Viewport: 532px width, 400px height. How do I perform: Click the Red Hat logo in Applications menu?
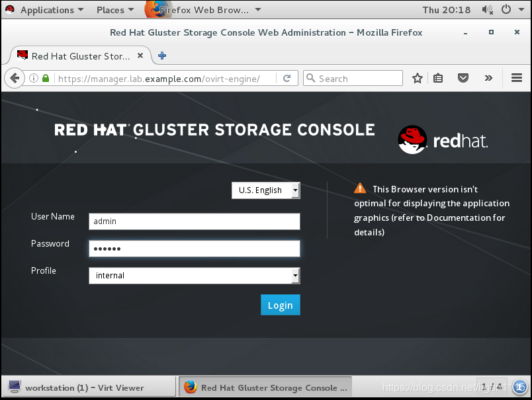coord(10,9)
